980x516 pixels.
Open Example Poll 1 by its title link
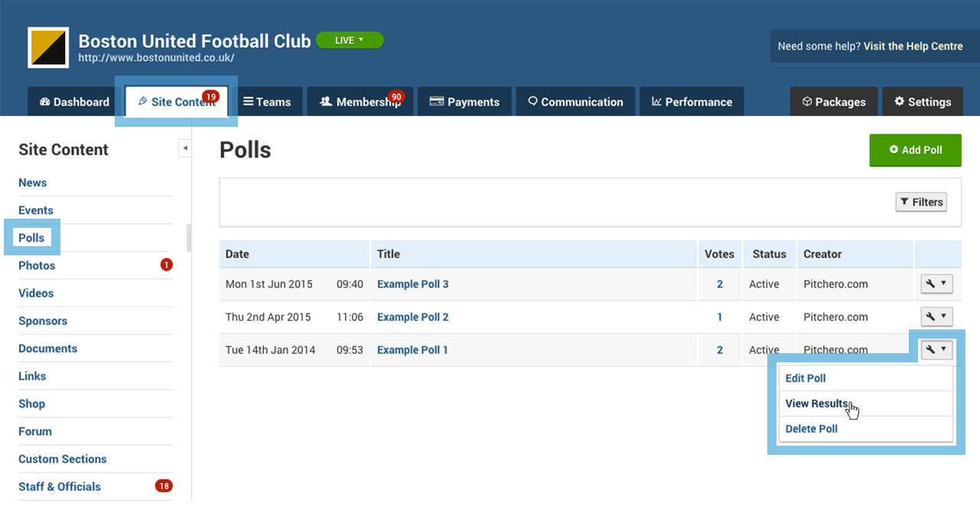click(x=412, y=349)
